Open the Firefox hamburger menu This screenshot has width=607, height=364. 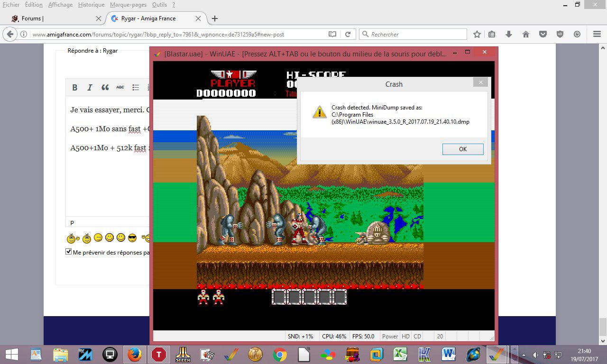(x=597, y=34)
